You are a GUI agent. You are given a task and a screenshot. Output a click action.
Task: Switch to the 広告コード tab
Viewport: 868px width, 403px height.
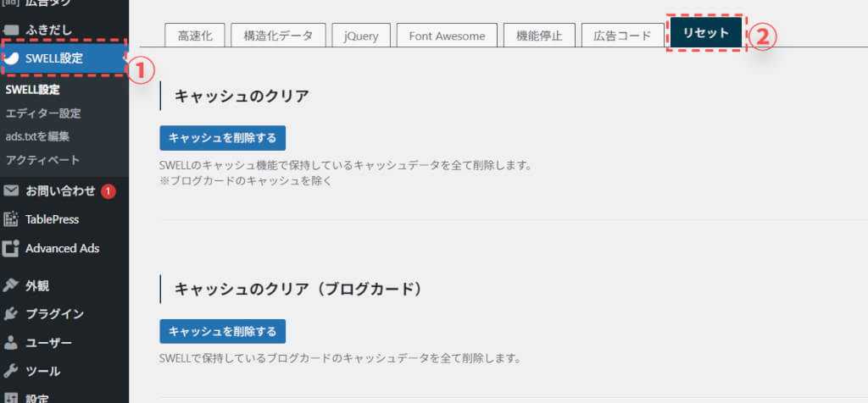622,36
